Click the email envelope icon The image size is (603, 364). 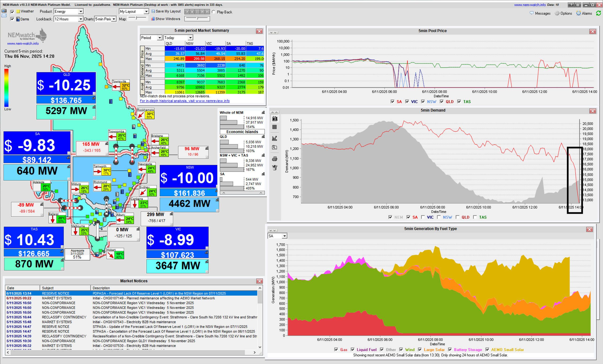[4, 16]
